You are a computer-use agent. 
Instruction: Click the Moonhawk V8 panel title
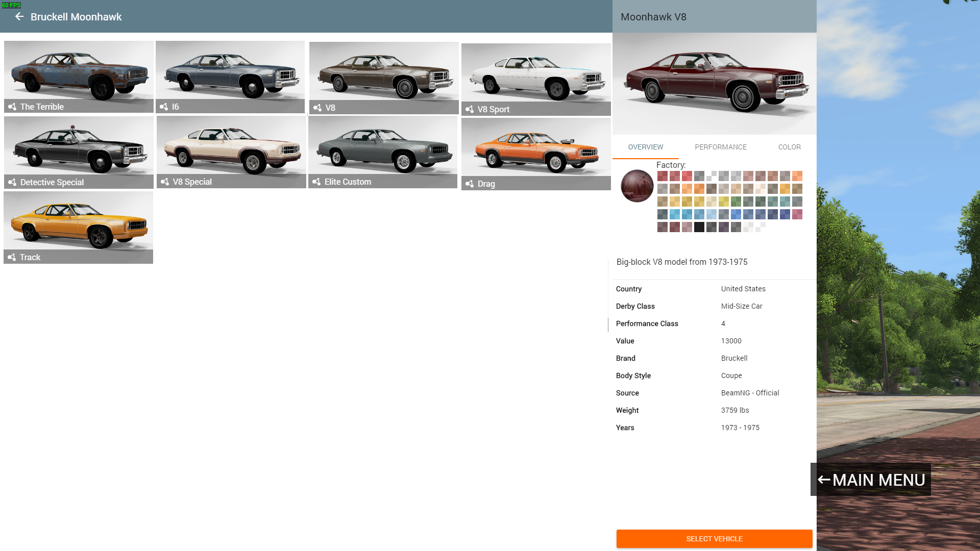click(653, 17)
